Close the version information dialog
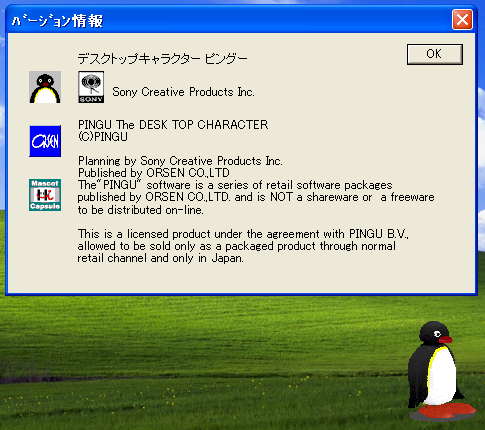485x430 pixels. 462,20
